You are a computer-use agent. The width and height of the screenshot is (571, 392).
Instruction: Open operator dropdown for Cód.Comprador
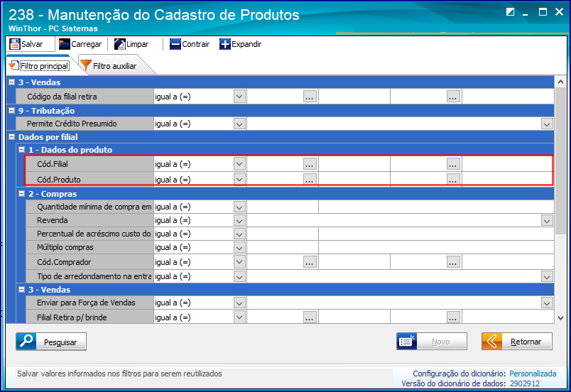point(239,262)
